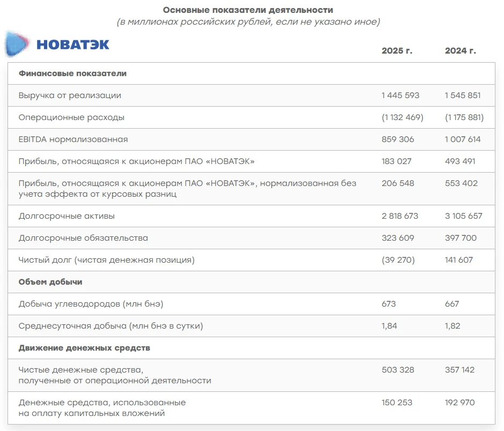Click the 'Выручка от реализации' row label

tap(70, 95)
